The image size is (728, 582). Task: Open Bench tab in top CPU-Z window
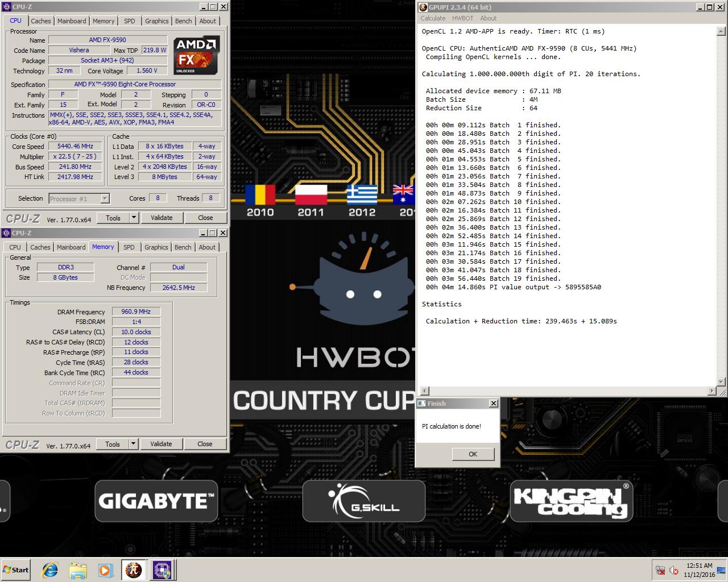(183, 21)
